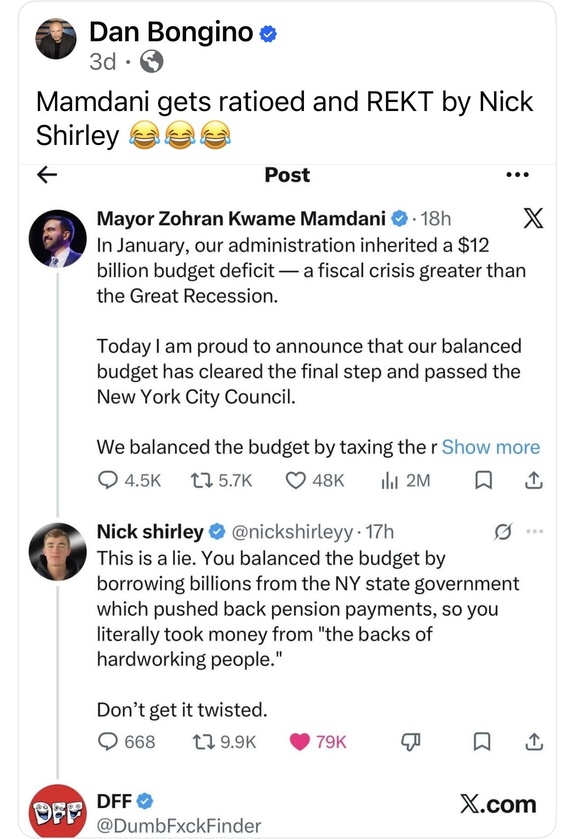Share Nick shirley's reply
This screenshot has height=839, width=574.
pyautogui.click(x=534, y=742)
